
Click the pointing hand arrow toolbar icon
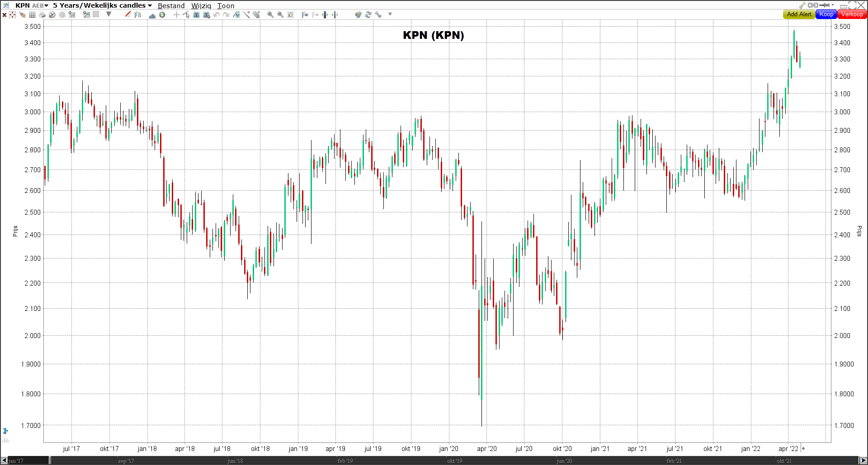click(x=22, y=15)
